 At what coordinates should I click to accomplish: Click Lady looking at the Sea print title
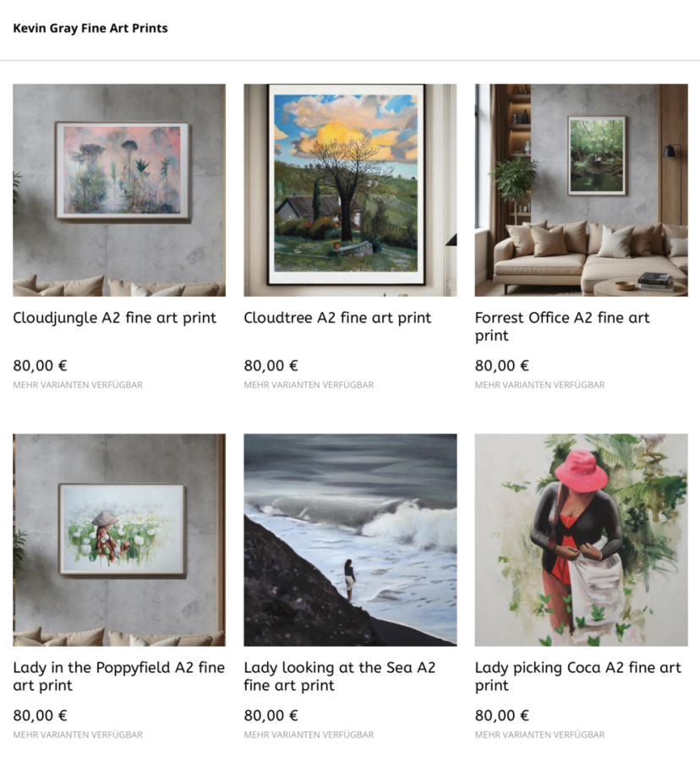click(x=340, y=676)
